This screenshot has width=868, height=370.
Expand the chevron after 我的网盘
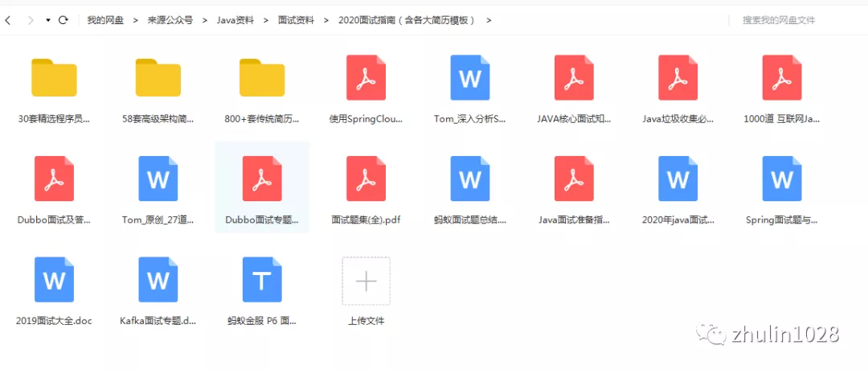coord(136,20)
